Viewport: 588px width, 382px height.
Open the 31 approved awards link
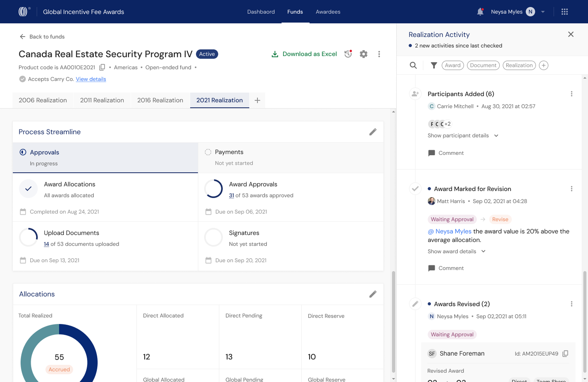click(x=231, y=195)
